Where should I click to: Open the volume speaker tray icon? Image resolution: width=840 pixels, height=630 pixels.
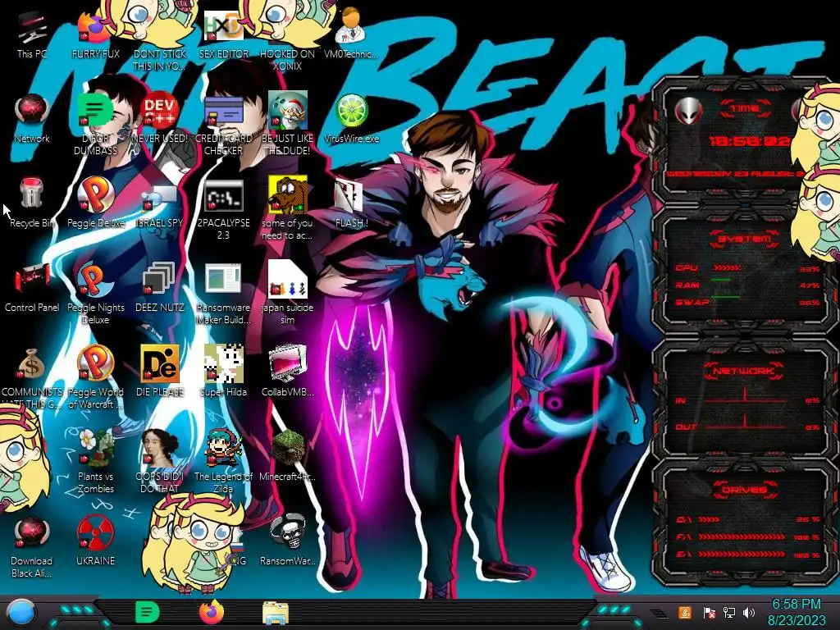tap(748, 613)
